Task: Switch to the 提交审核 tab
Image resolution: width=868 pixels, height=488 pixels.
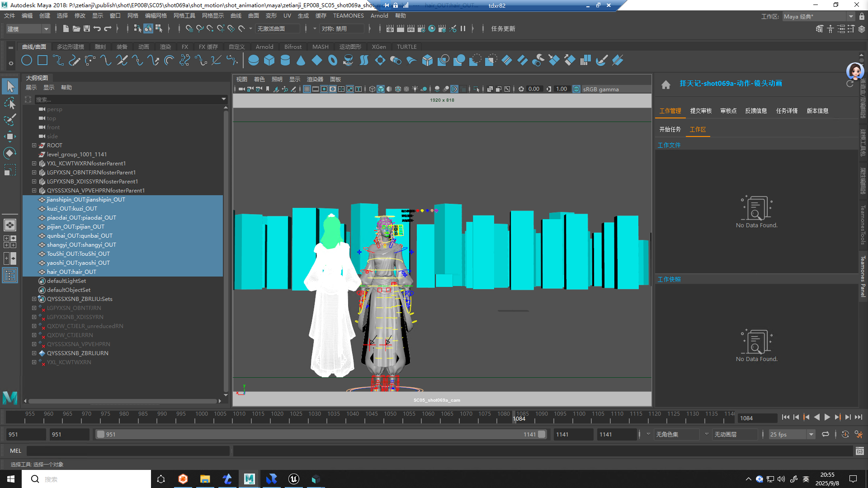Action: coord(700,111)
